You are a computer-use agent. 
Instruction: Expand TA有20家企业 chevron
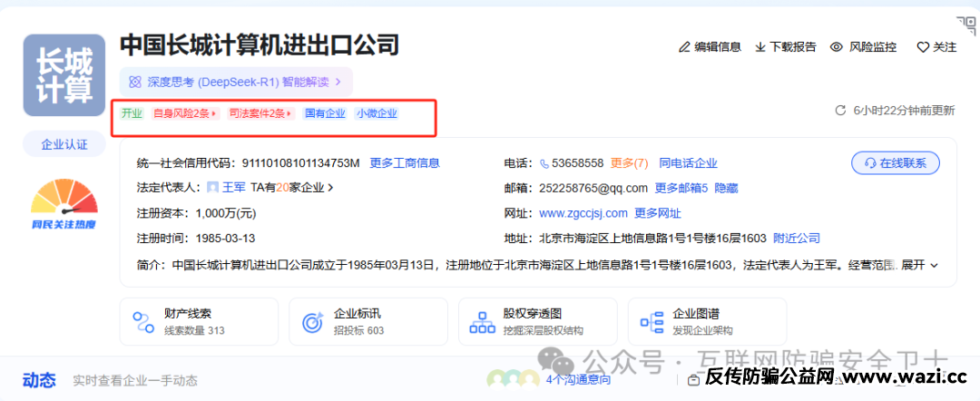330,187
